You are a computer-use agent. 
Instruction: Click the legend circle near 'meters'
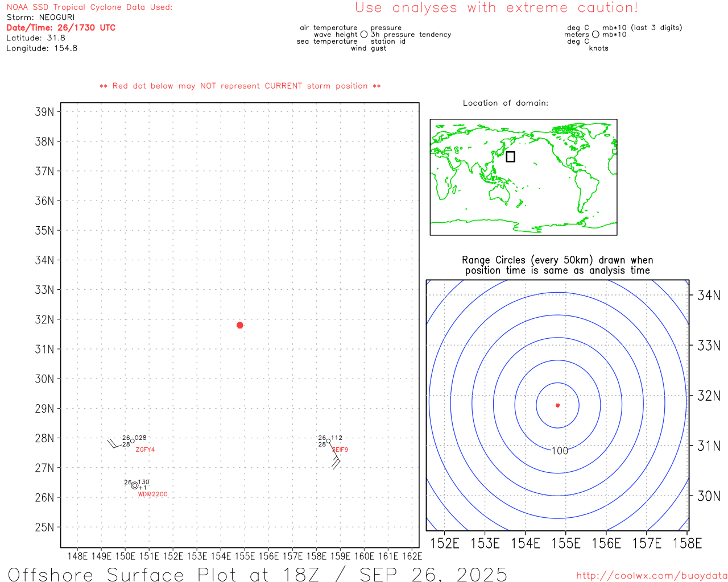[595, 35]
